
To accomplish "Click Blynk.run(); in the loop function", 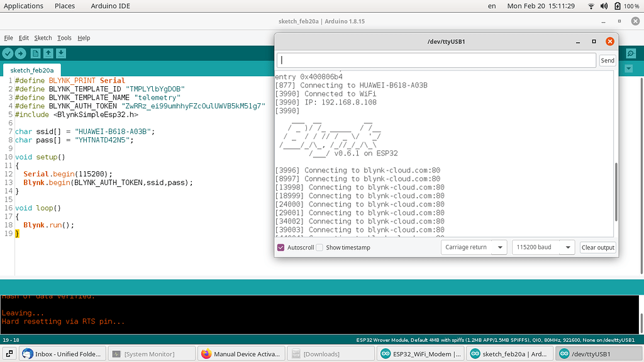I will [x=49, y=225].
